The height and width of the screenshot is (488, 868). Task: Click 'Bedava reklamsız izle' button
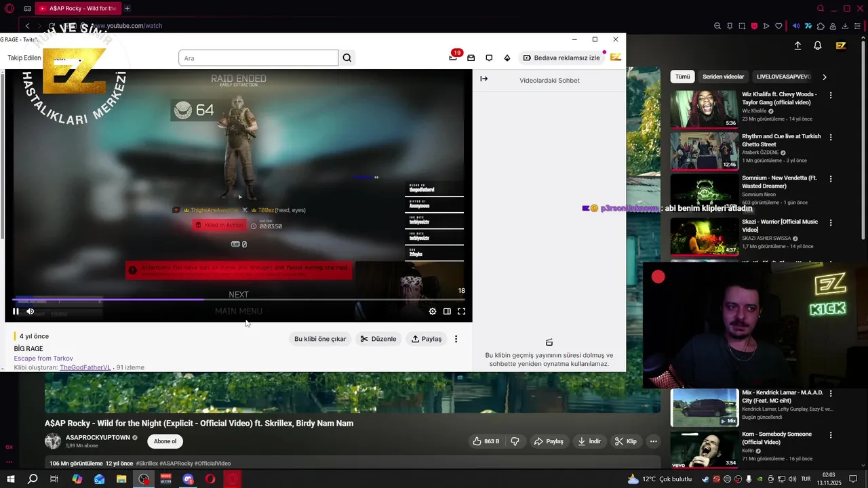(x=561, y=58)
